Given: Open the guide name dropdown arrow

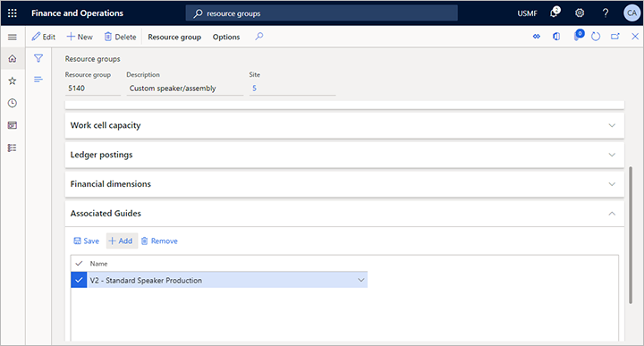Looking at the screenshot, I should tap(361, 280).
